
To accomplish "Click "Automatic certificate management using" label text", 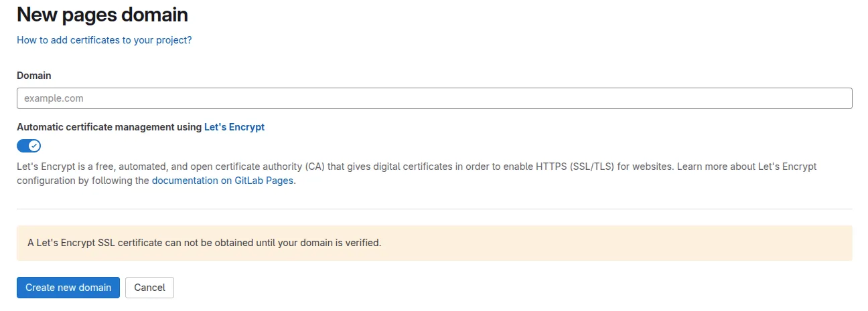I will (x=109, y=127).
